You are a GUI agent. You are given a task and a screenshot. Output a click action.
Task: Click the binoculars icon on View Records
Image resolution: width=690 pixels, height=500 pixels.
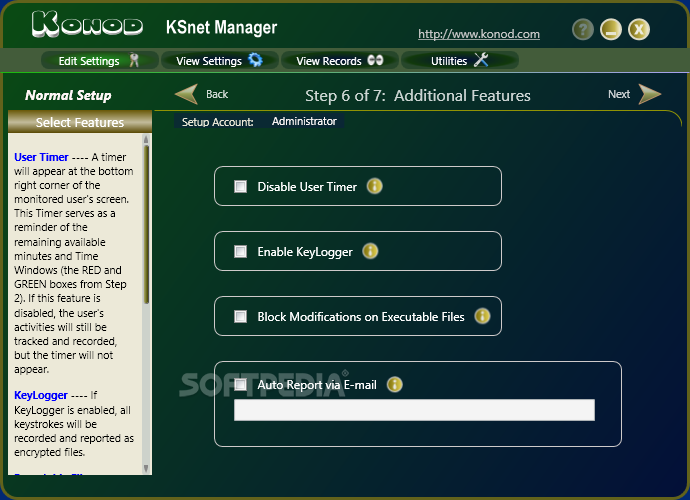(375, 60)
